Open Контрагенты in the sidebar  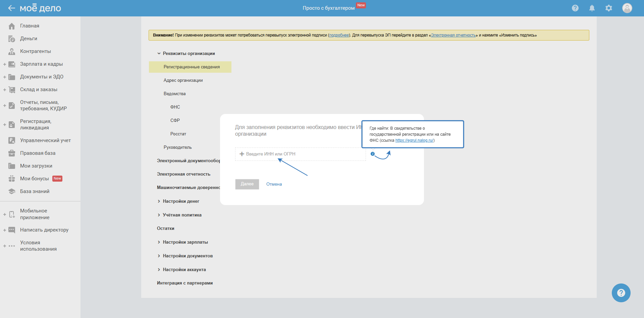click(36, 52)
